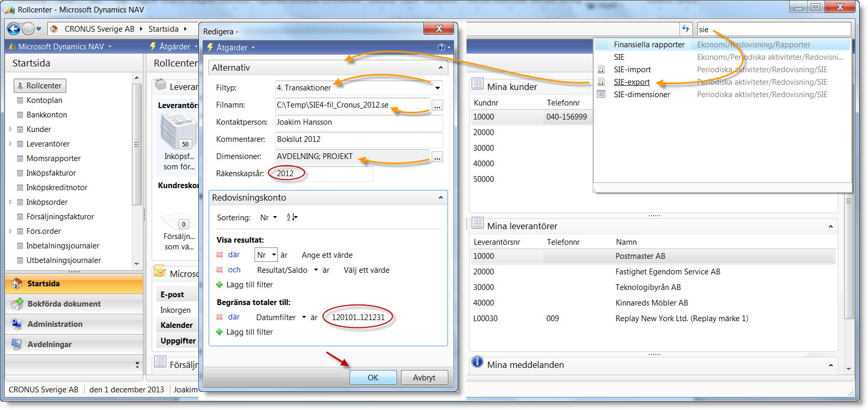This screenshot has height=410, width=868.
Task: Click the forward navigation arrow
Action: click(x=28, y=29)
